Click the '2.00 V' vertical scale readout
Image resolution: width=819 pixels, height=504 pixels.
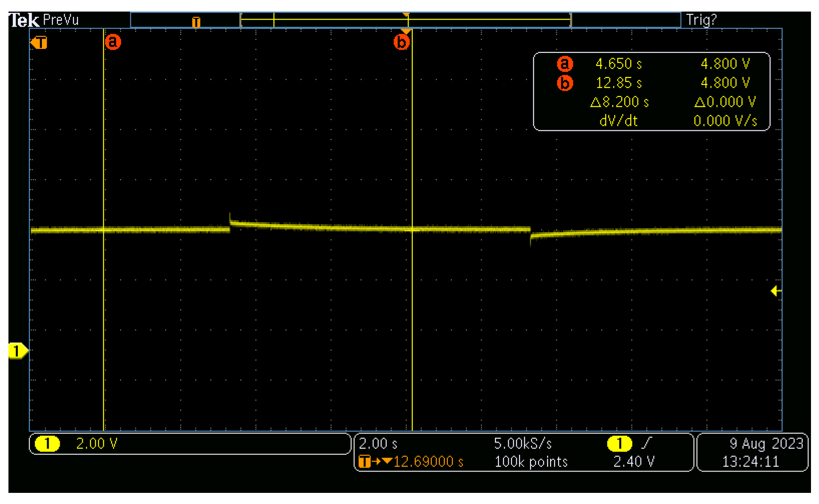click(x=97, y=444)
